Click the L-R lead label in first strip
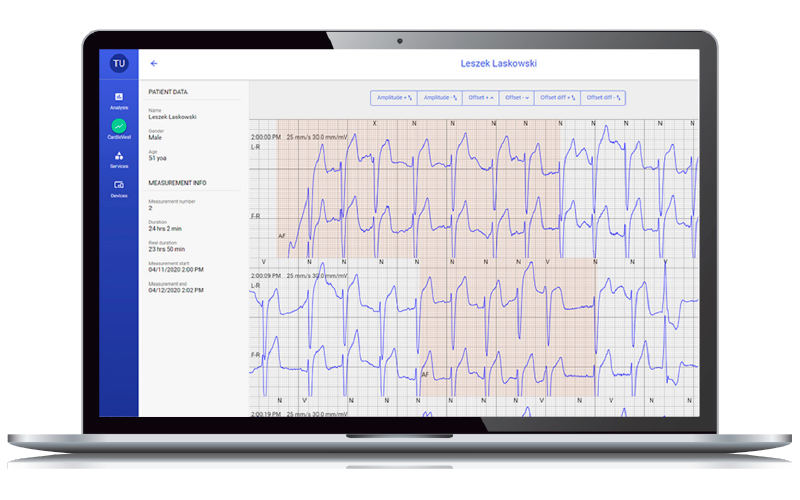The width and height of the screenshot is (800, 500). click(256, 147)
